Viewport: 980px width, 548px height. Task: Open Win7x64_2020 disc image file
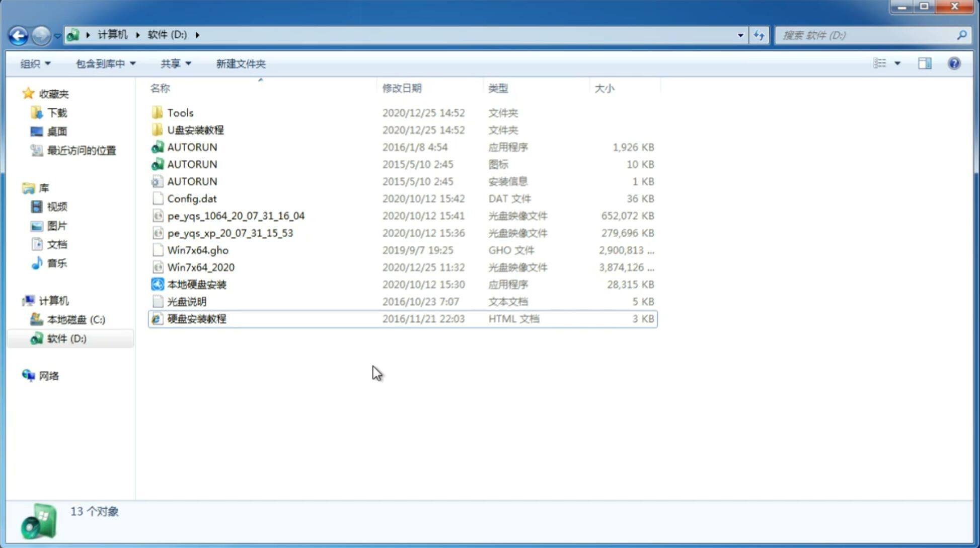tap(200, 267)
